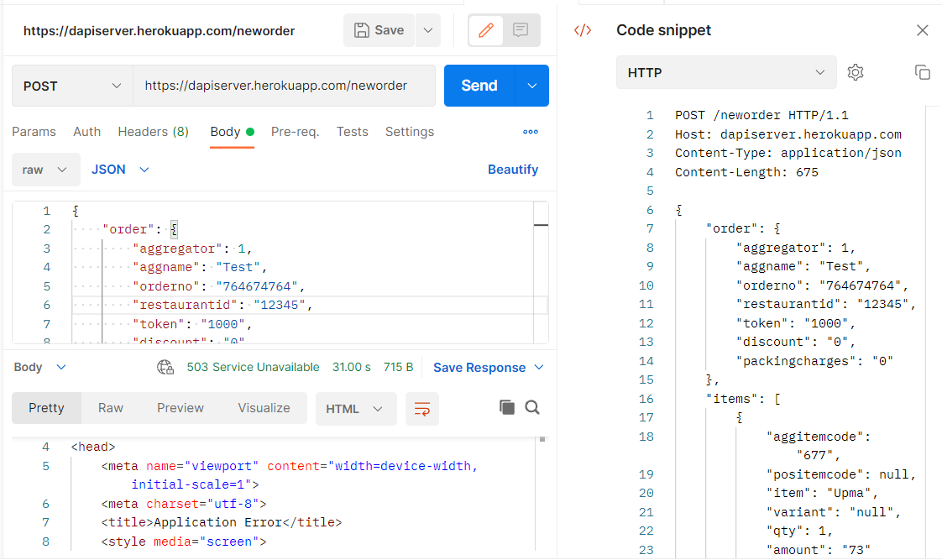Open the JSON body type dropdown
942x560 pixels.
tap(120, 170)
